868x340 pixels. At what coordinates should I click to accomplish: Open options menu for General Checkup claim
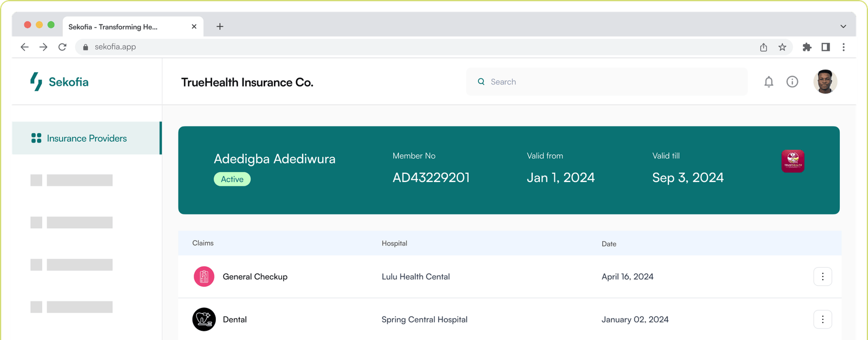click(822, 276)
